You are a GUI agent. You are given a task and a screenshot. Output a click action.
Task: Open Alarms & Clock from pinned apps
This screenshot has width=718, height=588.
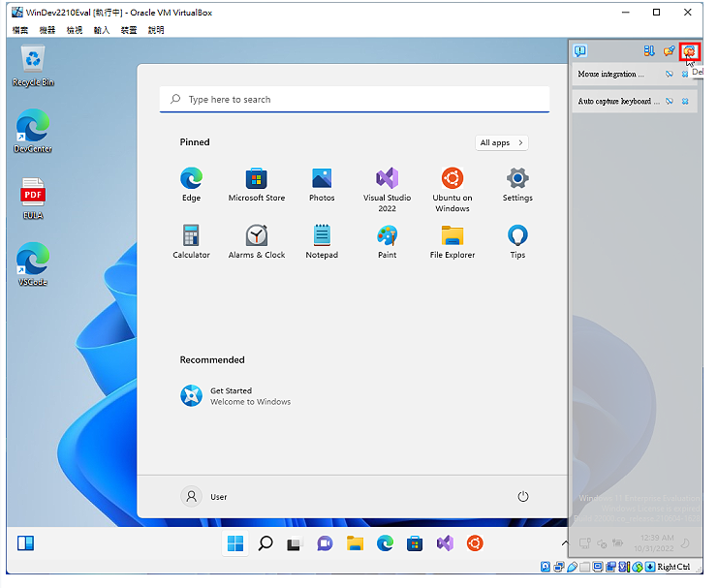click(257, 241)
